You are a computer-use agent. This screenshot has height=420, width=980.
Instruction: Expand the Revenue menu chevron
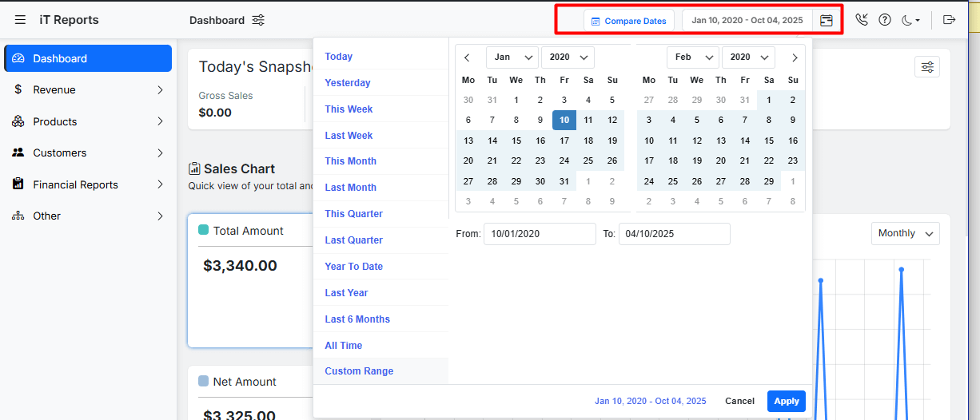[160, 90]
